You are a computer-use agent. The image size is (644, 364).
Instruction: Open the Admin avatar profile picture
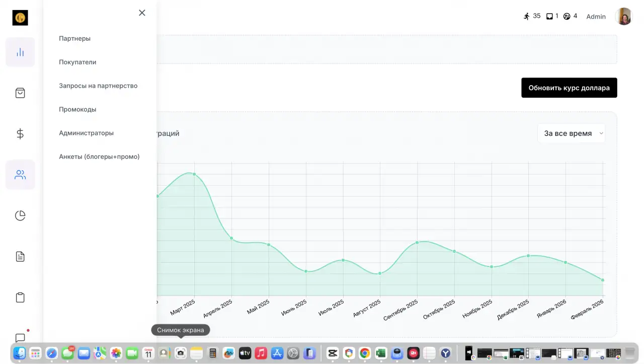(624, 17)
